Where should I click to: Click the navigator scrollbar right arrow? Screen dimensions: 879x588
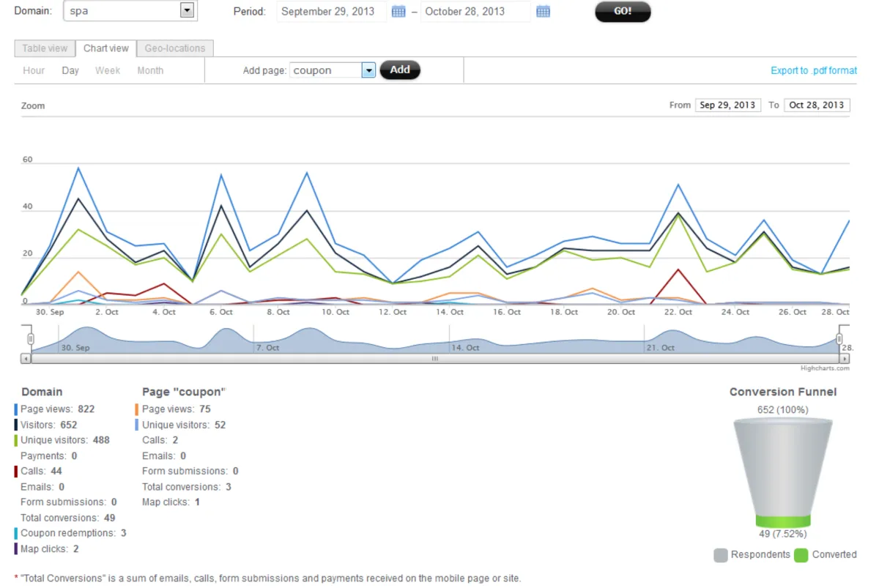(845, 359)
